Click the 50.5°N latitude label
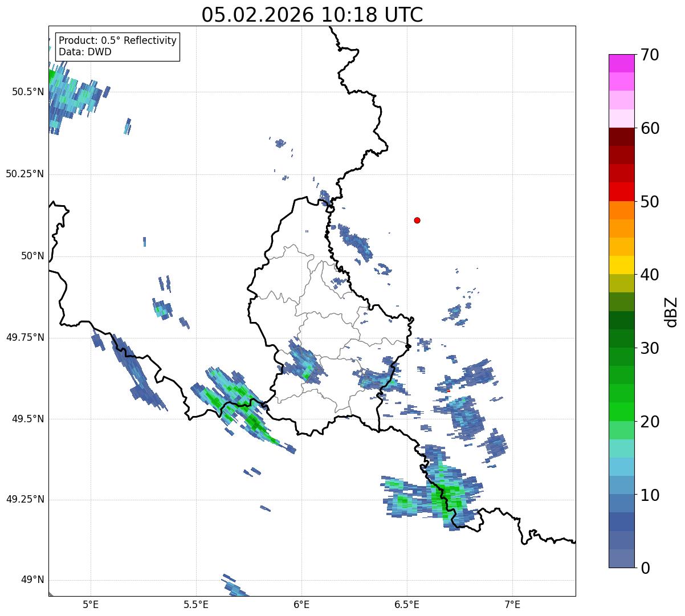Screen dimensions: 685x616 (x=28, y=92)
